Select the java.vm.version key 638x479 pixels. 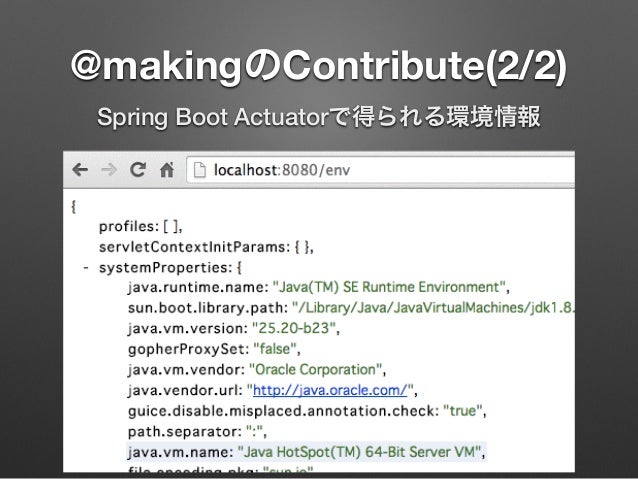click(x=188, y=328)
